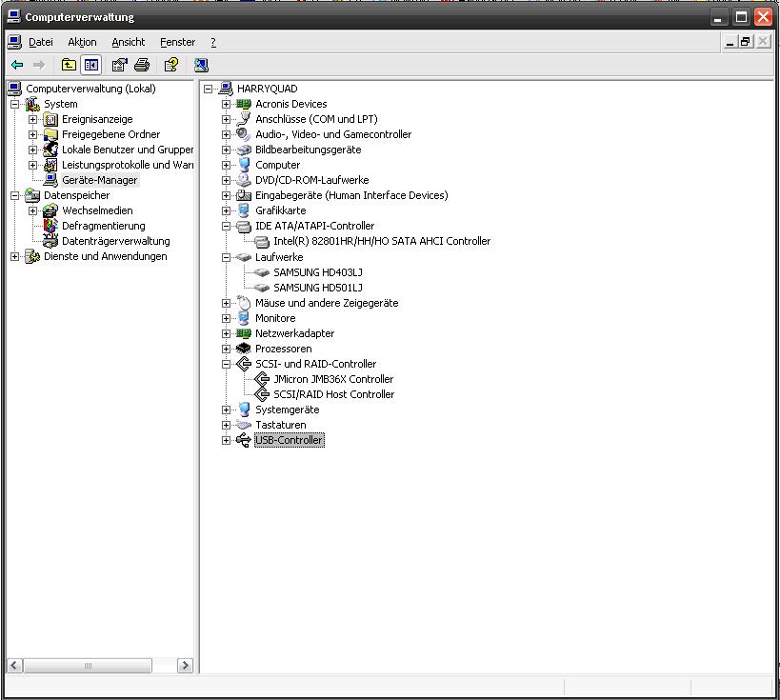Viewport: 780px width, 700px height.
Task: Open the Properties toolbar icon
Action: point(119,65)
